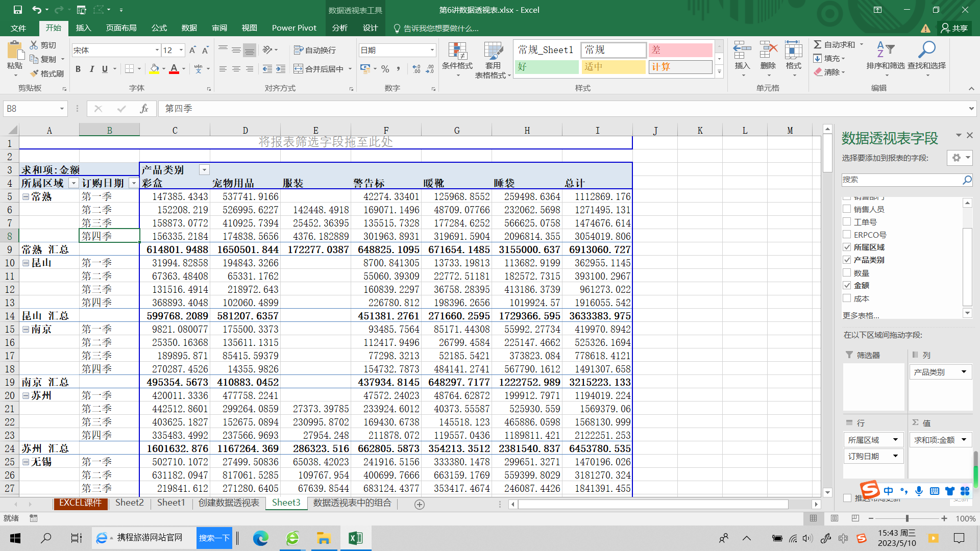Switch to Sheet2 worksheet tab
This screenshot has width=980, height=551.
tap(129, 503)
